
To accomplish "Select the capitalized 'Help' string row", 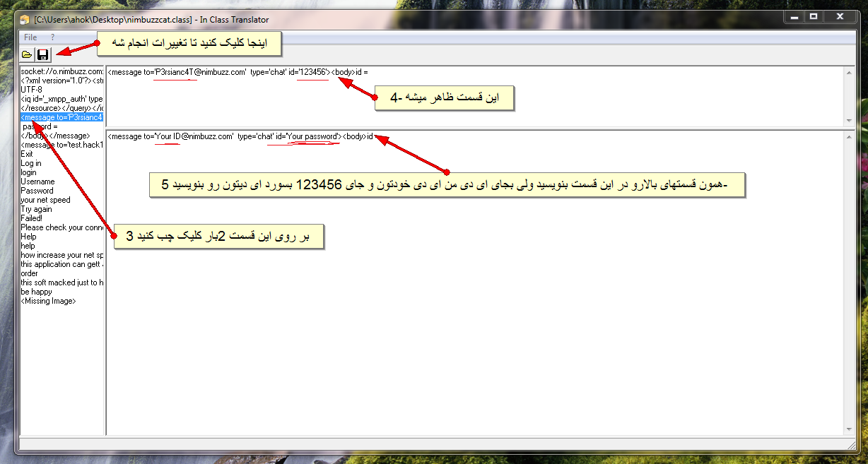I will pos(62,237).
